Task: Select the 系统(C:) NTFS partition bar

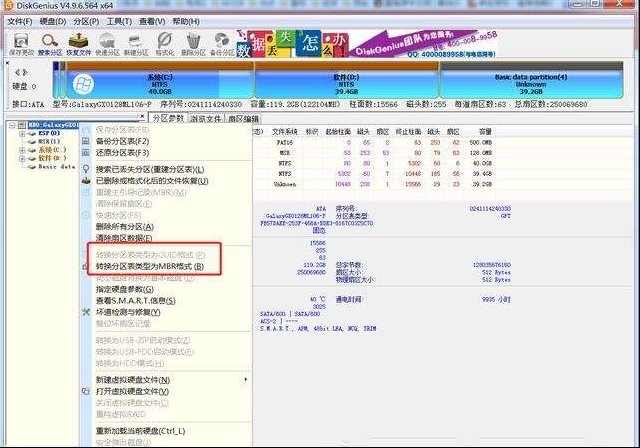Action: click(x=160, y=80)
